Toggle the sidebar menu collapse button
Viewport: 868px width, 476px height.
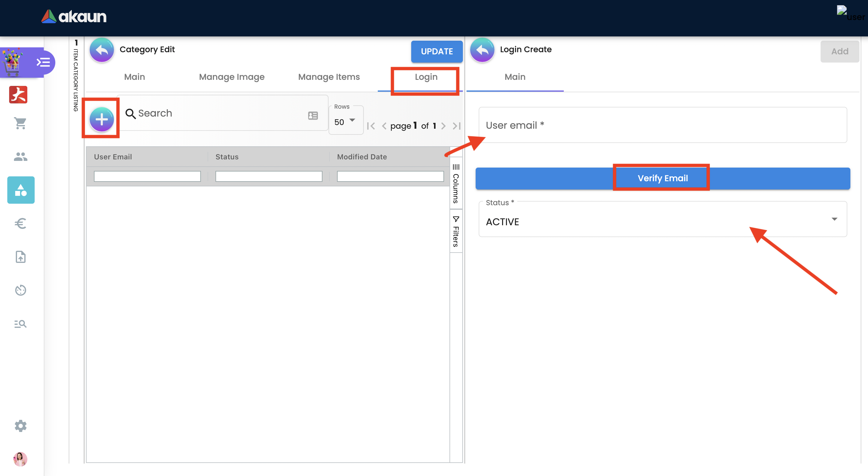click(43, 62)
